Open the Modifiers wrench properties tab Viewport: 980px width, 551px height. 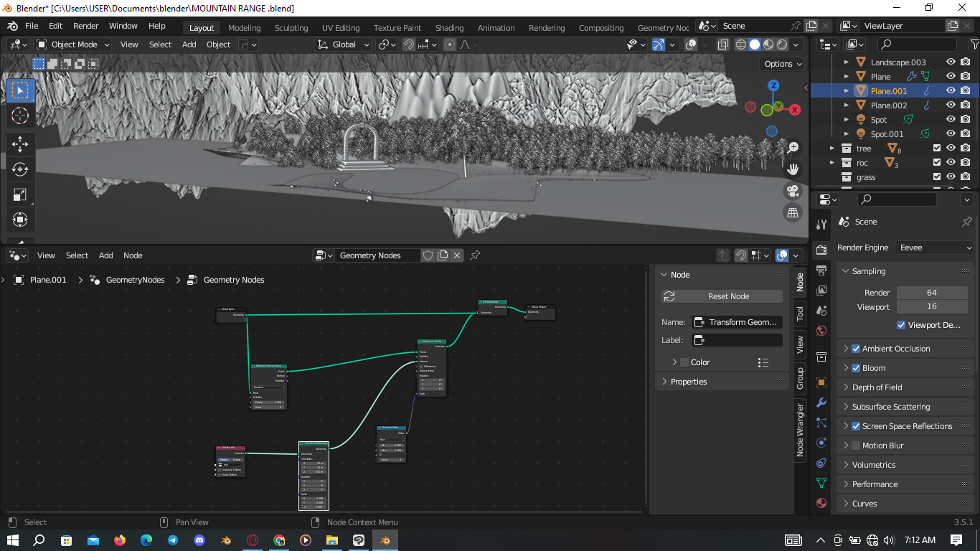[x=821, y=403]
